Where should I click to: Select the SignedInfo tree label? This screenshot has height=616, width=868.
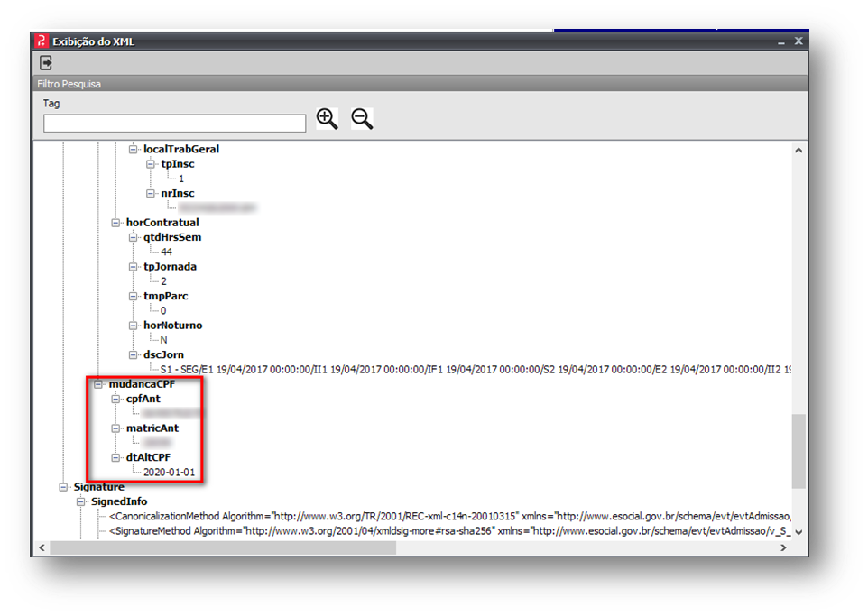point(119,501)
